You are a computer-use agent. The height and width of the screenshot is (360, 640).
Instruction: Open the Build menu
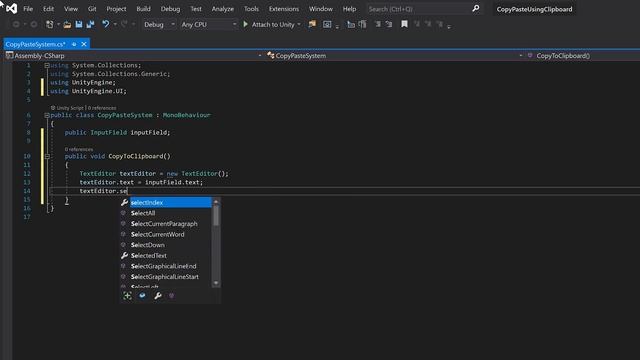(143, 9)
